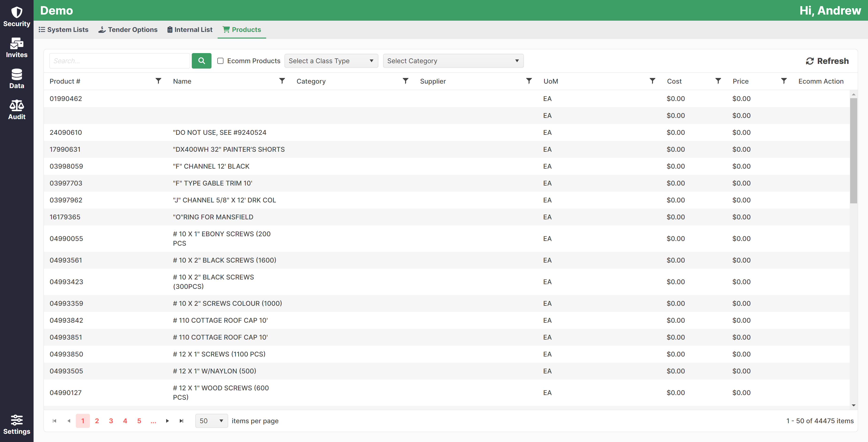Screen dimensions: 868x442
Task: Sort by Cost column header
Action: [674, 81]
